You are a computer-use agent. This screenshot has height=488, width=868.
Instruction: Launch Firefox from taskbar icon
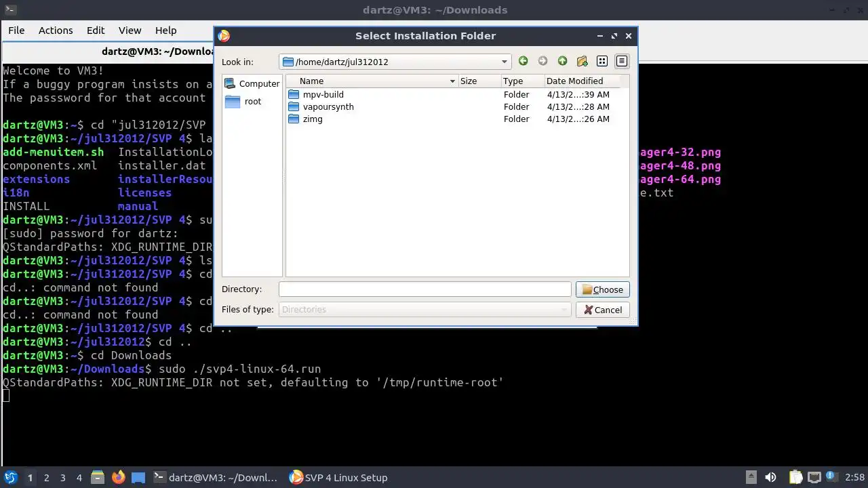(x=118, y=477)
